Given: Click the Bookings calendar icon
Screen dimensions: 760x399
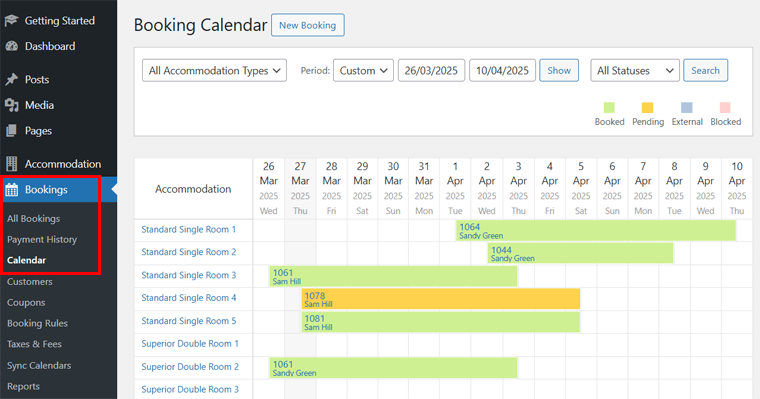Looking at the screenshot, I should pyautogui.click(x=11, y=190).
